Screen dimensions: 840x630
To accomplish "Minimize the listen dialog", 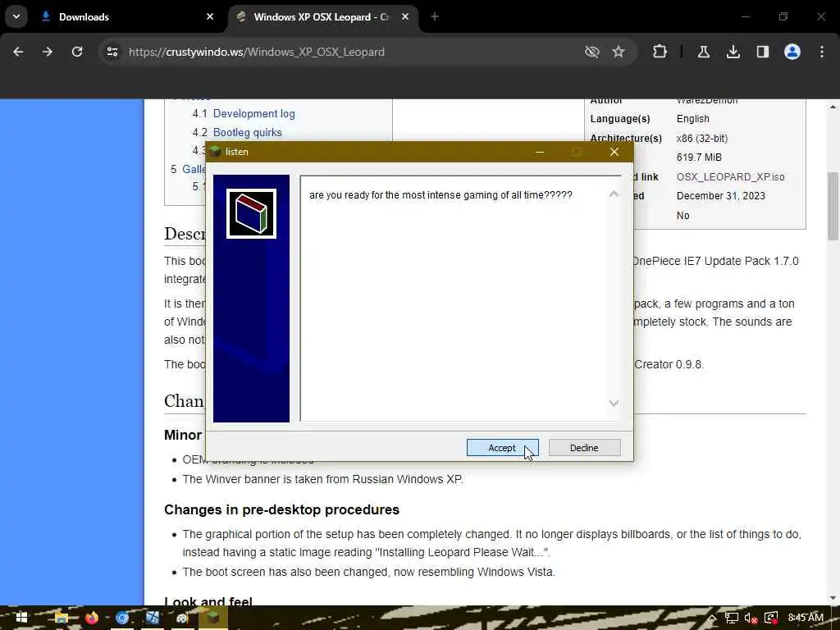I will tap(540, 152).
